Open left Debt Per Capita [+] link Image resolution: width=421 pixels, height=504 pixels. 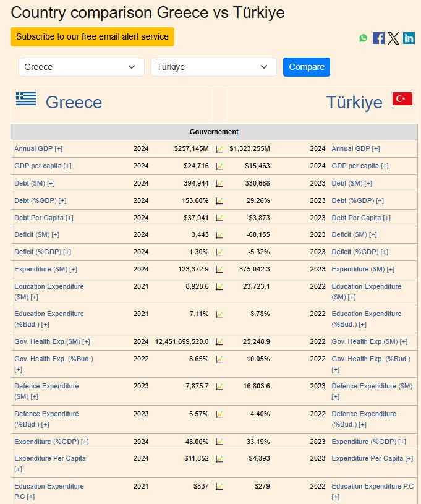[44, 218]
